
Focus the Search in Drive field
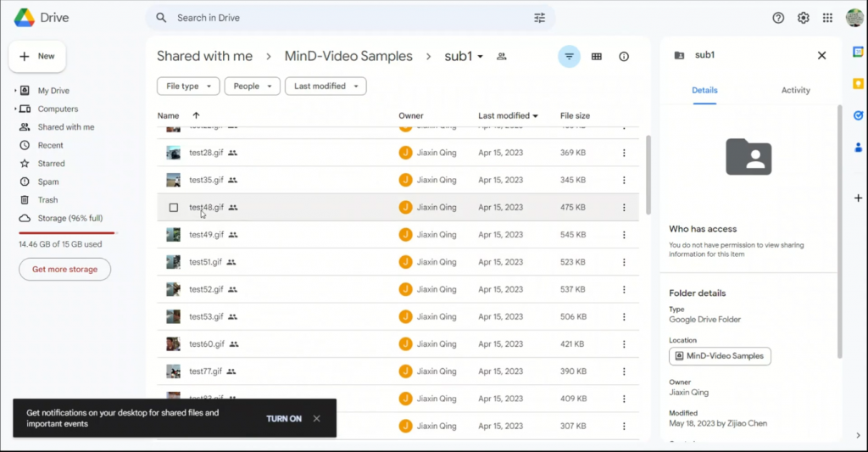[350, 18]
